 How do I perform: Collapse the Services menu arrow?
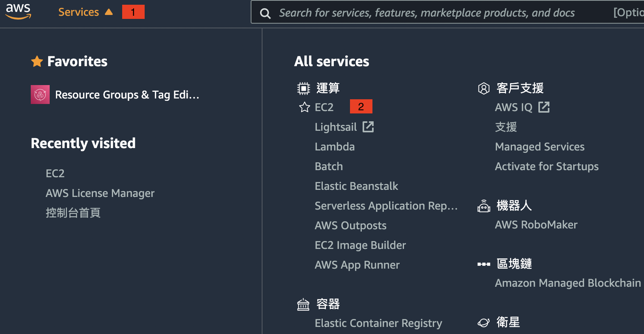(109, 12)
